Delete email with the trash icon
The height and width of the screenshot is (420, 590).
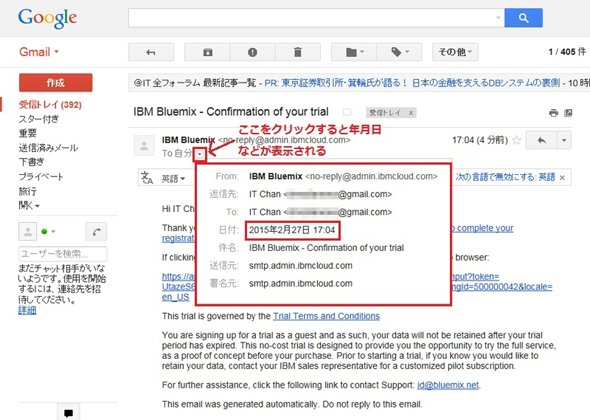pos(298,52)
